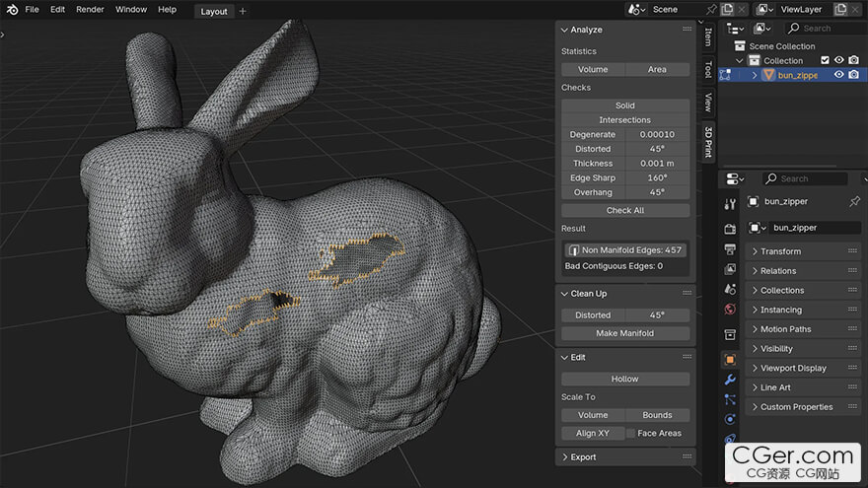This screenshot has width=868, height=488.
Task: Click the mesh triangle icon of bun_zipper
Action: pyautogui.click(x=769, y=75)
